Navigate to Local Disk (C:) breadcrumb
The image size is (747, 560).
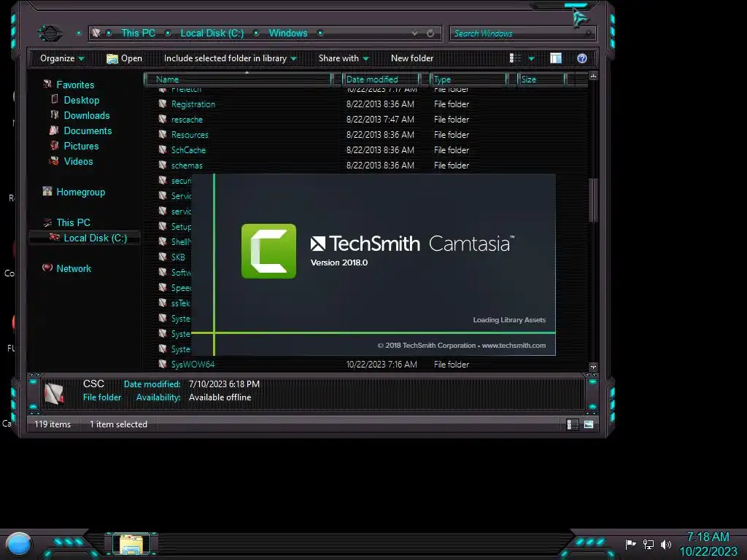coord(212,33)
